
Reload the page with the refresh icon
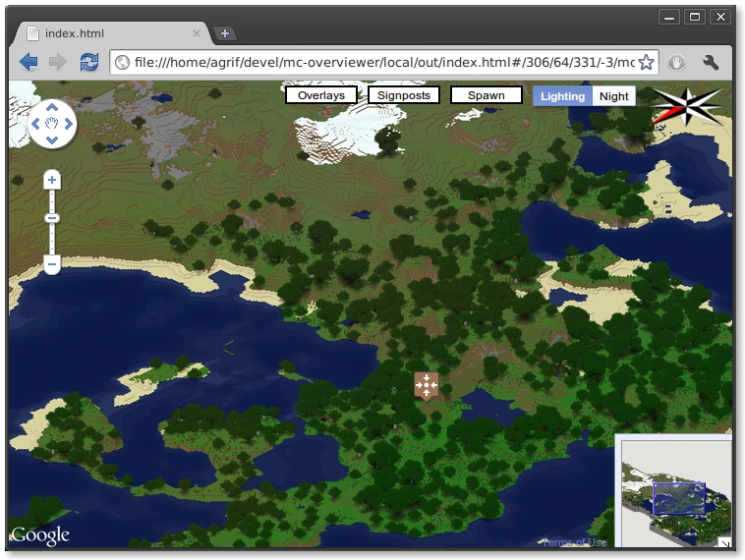pos(89,62)
